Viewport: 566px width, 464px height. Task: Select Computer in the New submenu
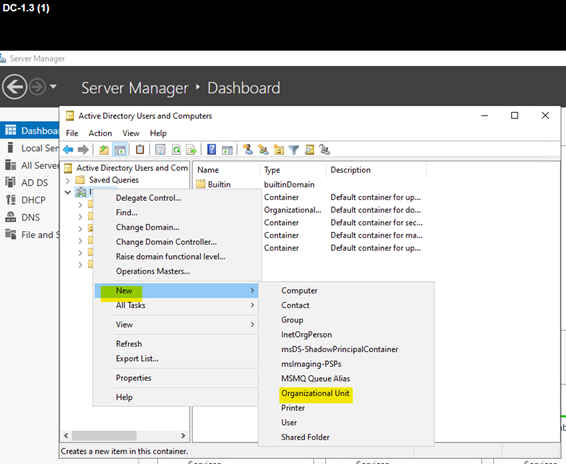coord(346,291)
